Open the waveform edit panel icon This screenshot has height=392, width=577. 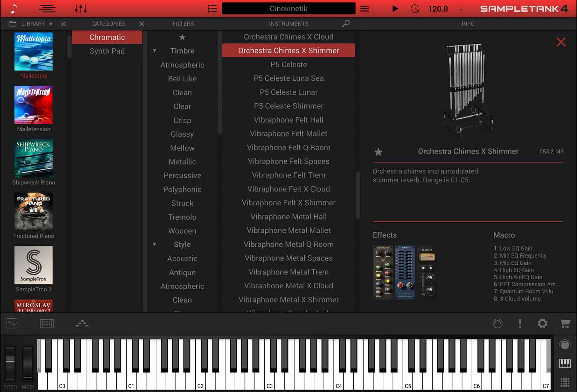[12, 323]
